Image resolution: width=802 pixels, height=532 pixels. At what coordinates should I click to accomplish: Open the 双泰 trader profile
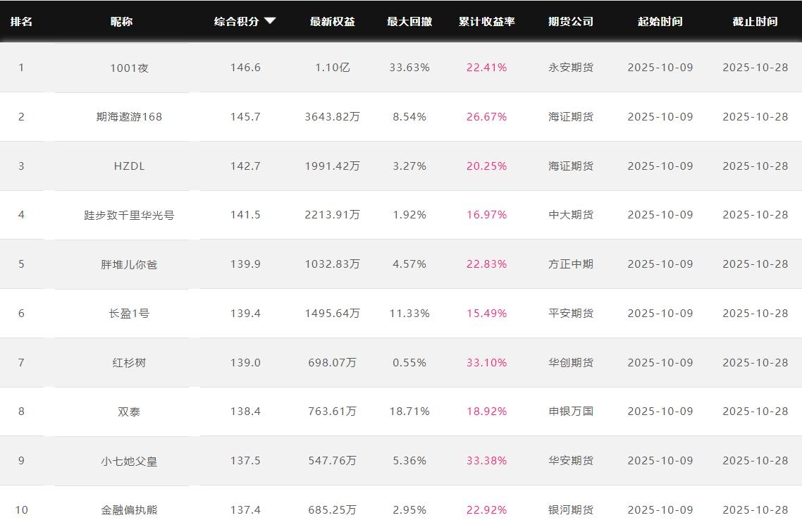pyautogui.click(x=129, y=412)
